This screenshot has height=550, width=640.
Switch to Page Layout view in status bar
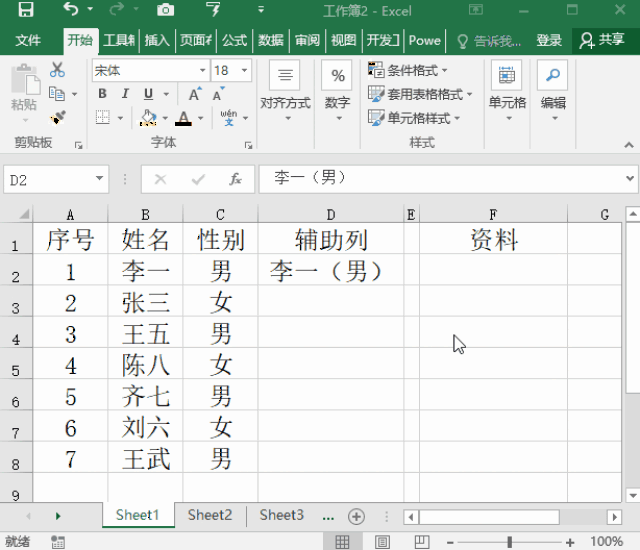coord(382,541)
